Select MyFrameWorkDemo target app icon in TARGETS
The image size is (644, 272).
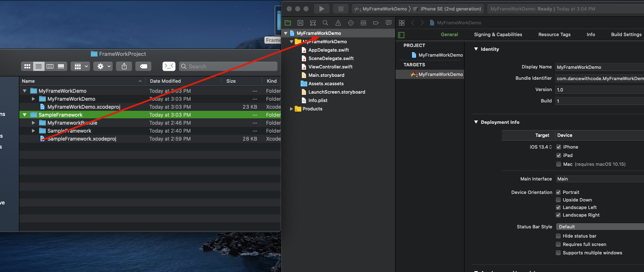click(x=414, y=74)
